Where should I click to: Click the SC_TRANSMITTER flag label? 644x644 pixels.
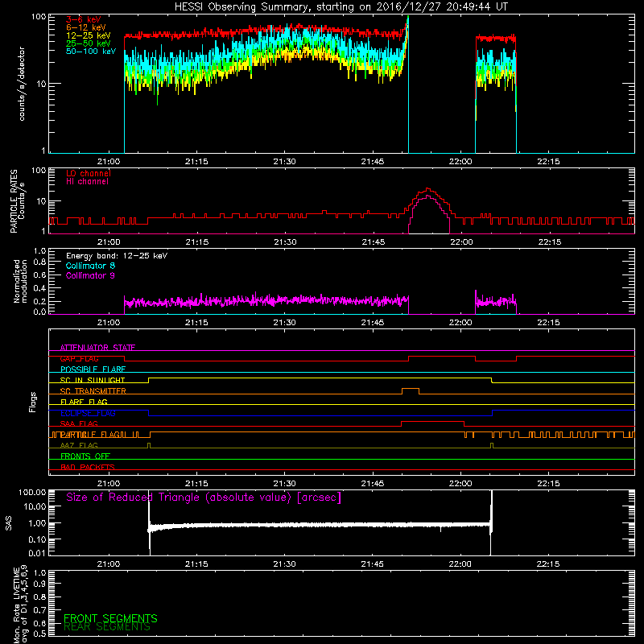tap(93, 391)
